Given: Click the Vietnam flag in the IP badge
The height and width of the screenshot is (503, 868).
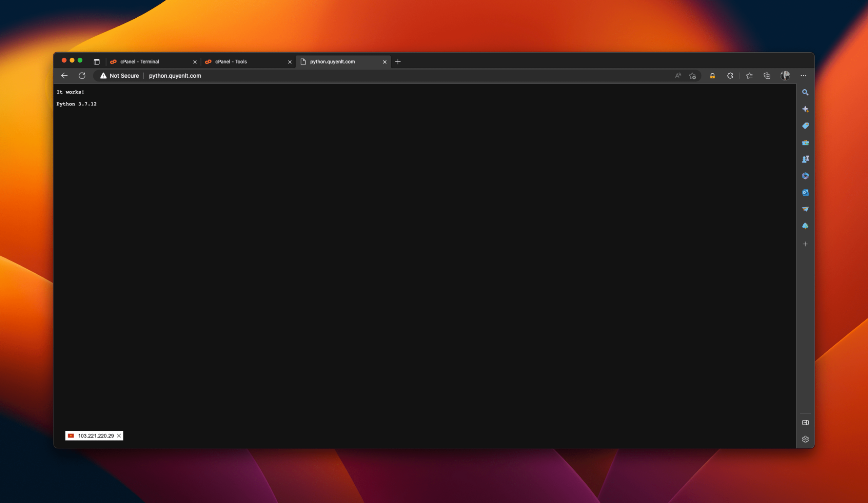Looking at the screenshot, I should 71,436.
